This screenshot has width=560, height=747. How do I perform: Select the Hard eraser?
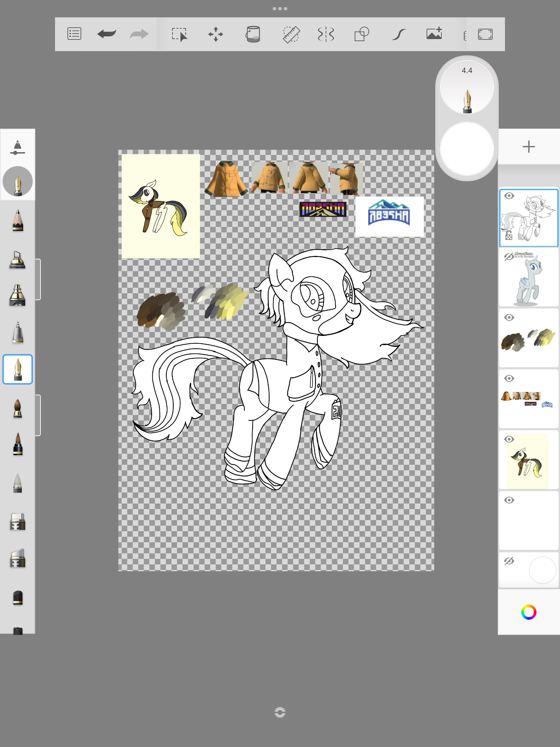18,522
